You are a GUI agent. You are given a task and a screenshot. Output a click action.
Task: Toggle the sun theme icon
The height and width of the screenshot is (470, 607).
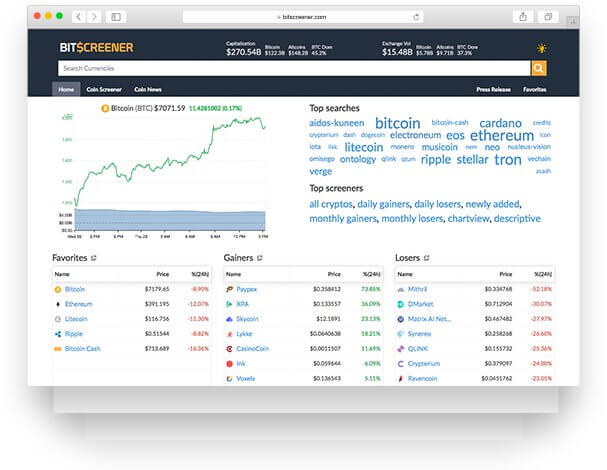(x=542, y=48)
